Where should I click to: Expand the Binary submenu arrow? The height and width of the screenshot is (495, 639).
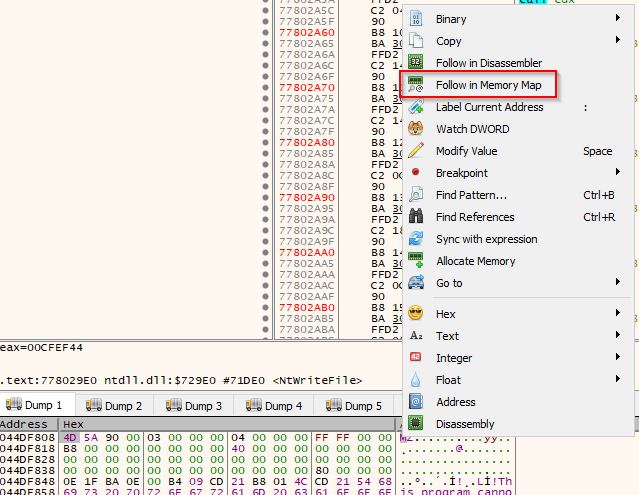[618, 18]
